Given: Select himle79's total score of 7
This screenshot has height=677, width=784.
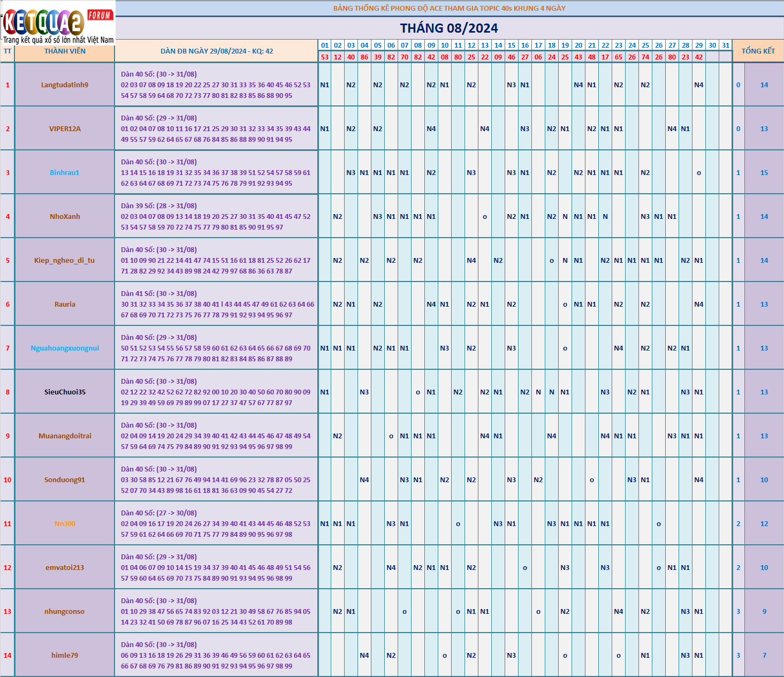Looking at the screenshot, I should [764, 655].
